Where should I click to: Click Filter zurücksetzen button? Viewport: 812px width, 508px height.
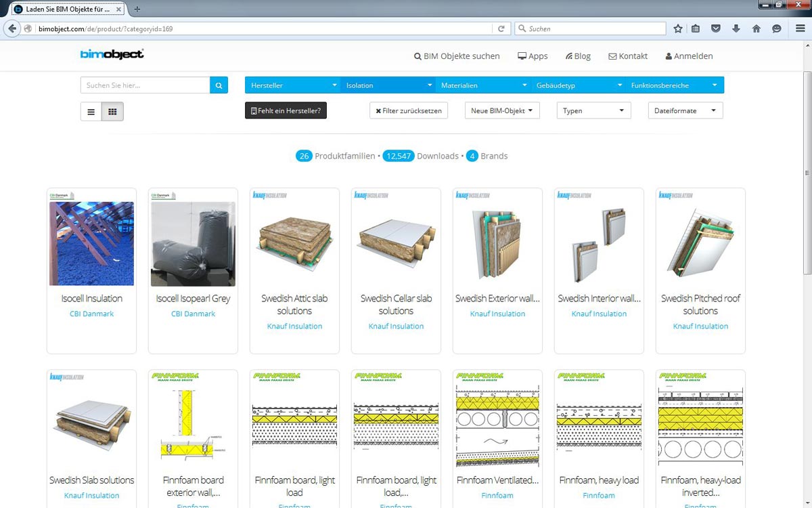pyautogui.click(x=408, y=110)
